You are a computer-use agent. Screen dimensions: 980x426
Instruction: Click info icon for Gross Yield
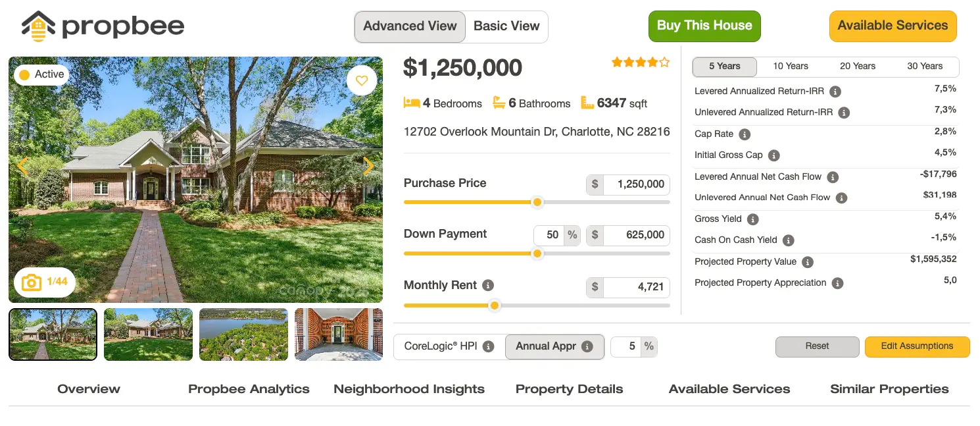click(x=752, y=219)
